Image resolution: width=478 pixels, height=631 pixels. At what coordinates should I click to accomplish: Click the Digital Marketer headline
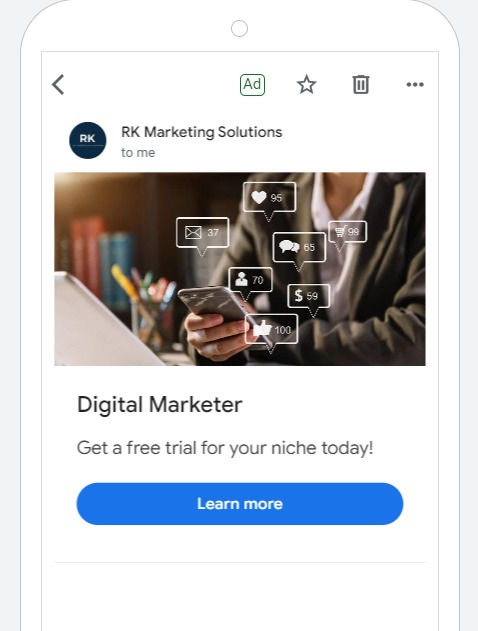tap(160, 404)
